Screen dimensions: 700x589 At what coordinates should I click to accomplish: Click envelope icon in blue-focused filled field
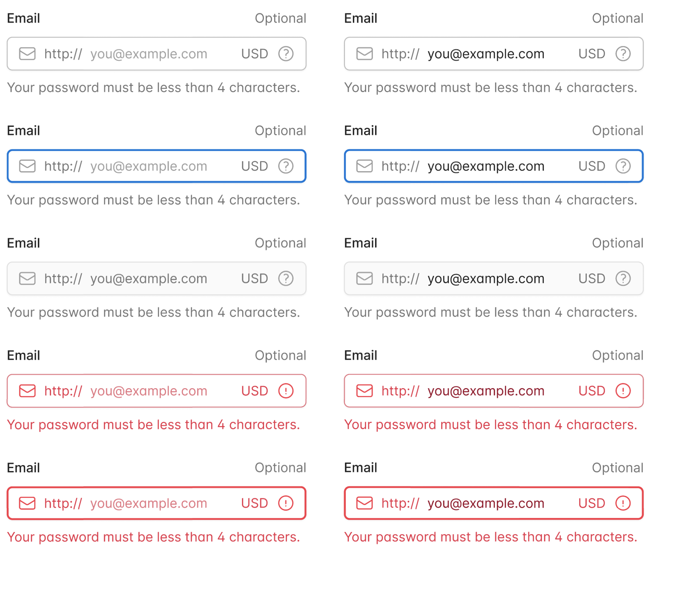coord(364,166)
